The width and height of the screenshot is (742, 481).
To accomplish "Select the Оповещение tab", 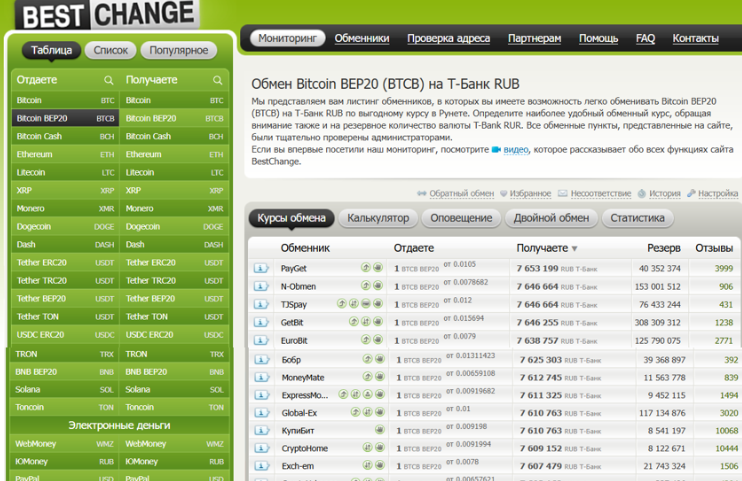I will coord(461,218).
